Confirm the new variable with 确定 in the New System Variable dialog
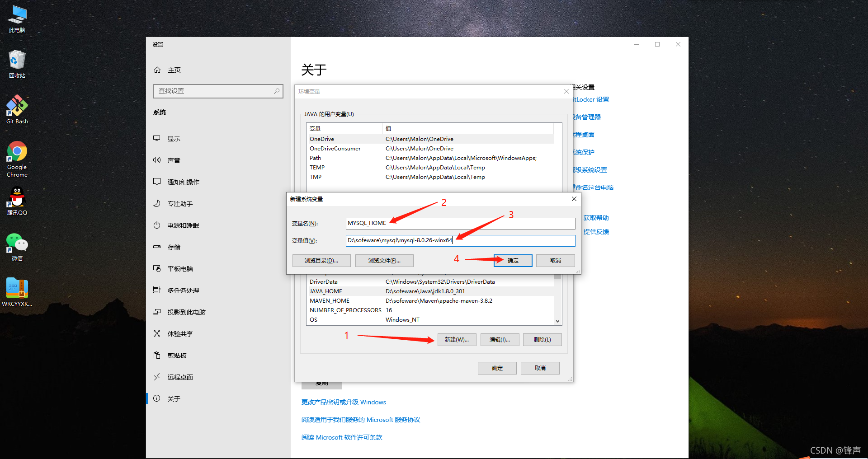This screenshot has height=459, width=868. point(513,261)
